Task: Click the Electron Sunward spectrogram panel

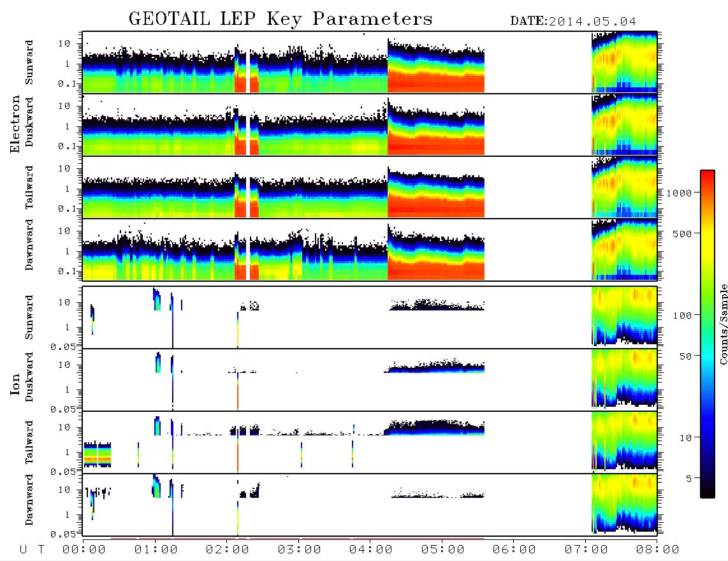Action: click(370, 62)
